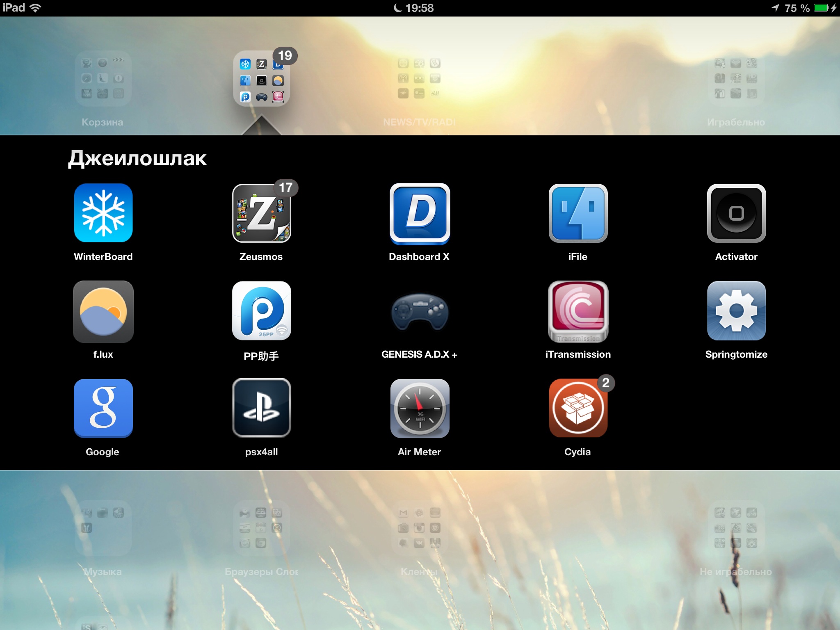Tap the WinterBoard label
The image size is (840, 630).
tap(103, 257)
